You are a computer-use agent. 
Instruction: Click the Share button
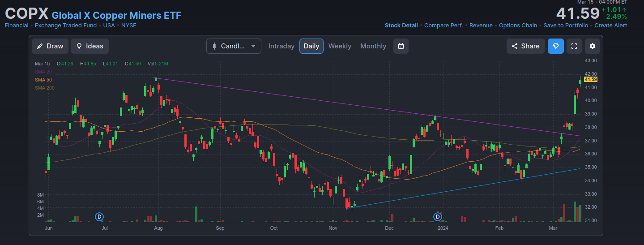[525, 46]
